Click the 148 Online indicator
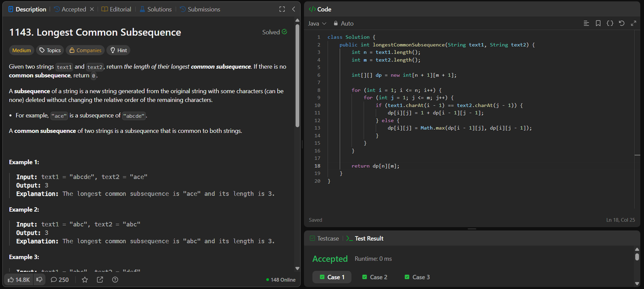The image size is (644, 289). tap(281, 279)
